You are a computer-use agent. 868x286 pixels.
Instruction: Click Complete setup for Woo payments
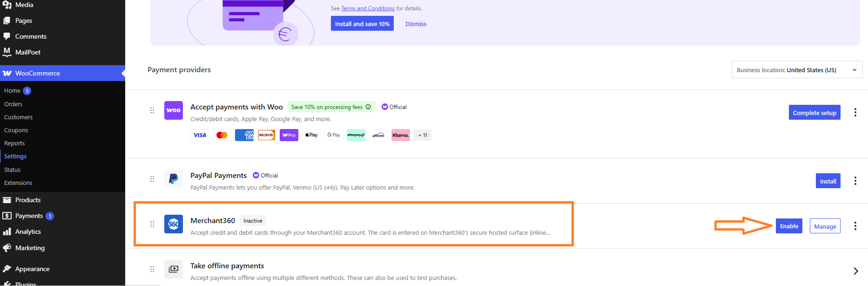click(x=814, y=113)
